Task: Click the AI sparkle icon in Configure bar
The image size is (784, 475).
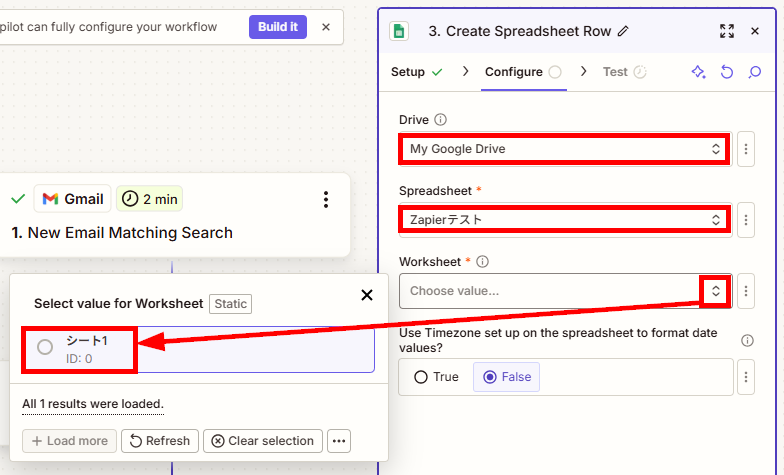Action: 698,72
